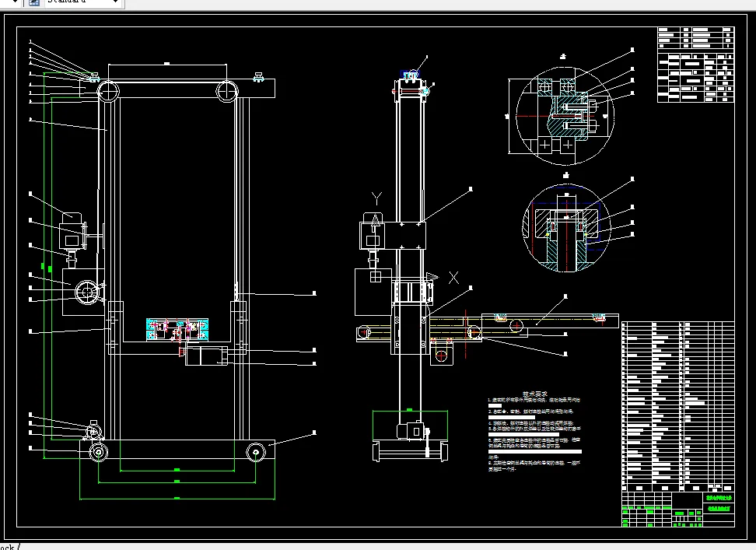Select the horizontal arm in side view

click(x=487, y=328)
